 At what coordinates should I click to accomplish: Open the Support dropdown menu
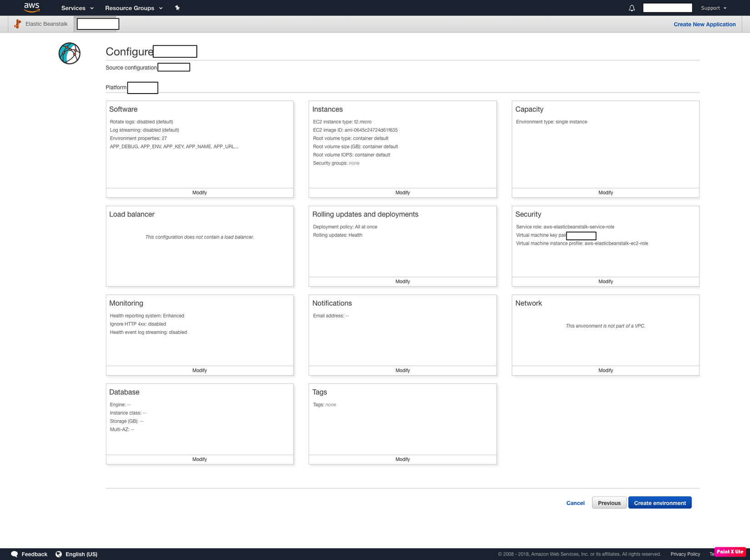point(714,8)
